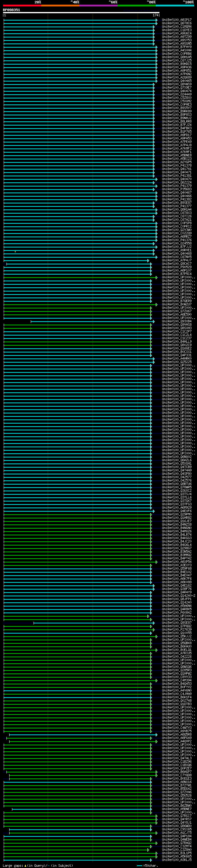
Task: Select the UniRef100_B7ZTW1 label
Action: (x=176, y=785)
